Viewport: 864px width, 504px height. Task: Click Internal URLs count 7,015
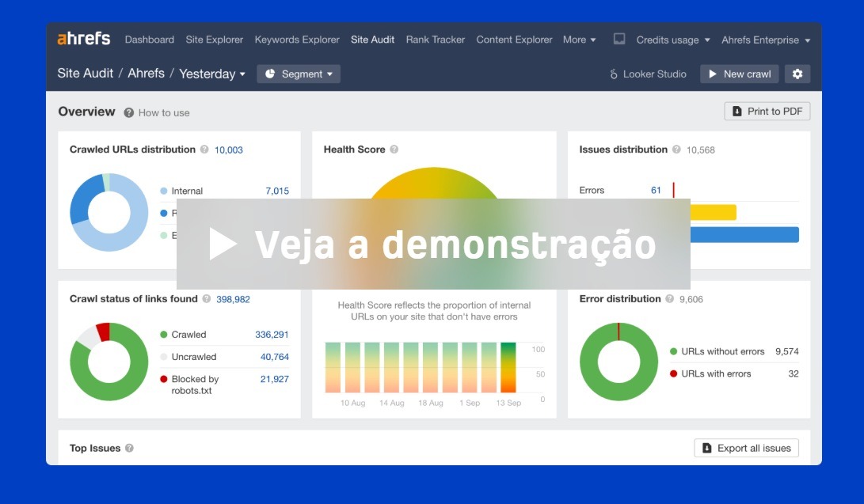pyautogui.click(x=277, y=191)
